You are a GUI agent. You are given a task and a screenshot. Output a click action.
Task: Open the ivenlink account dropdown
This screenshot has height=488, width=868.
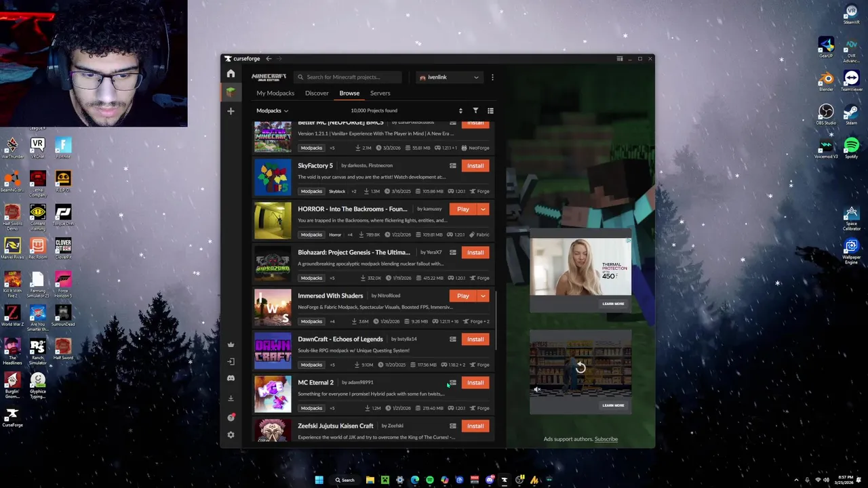pos(449,77)
